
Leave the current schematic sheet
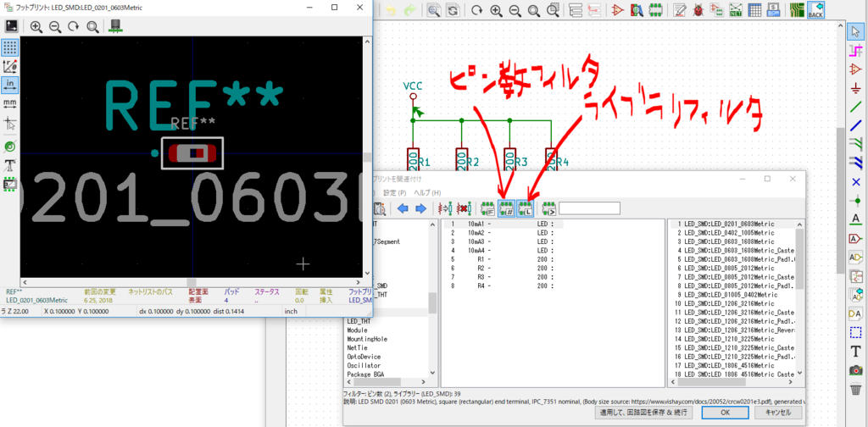pyautogui.click(x=594, y=10)
